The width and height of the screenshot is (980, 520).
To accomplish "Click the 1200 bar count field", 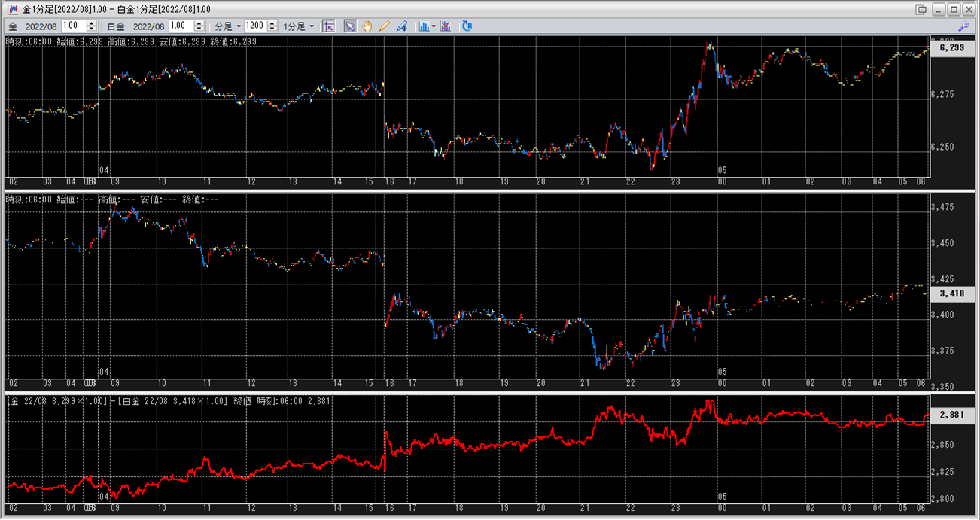I will click(x=255, y=26).
